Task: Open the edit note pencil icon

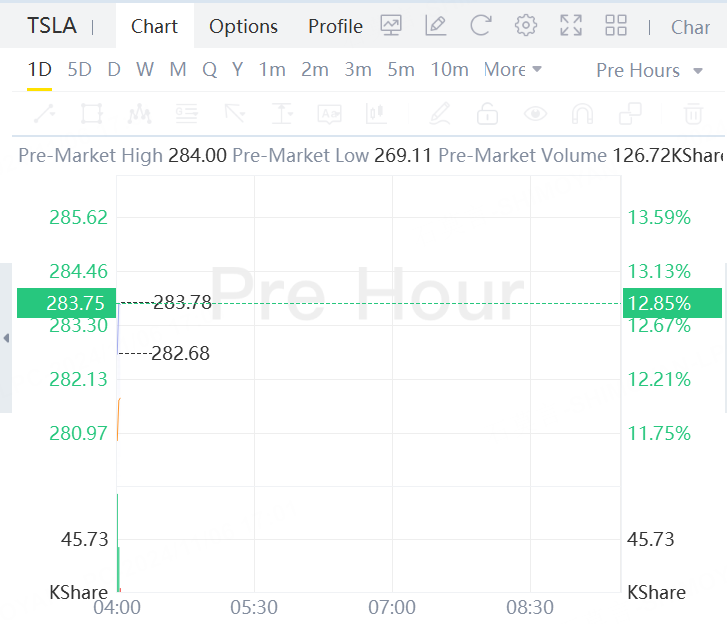Action: click(x=435, y=26)
